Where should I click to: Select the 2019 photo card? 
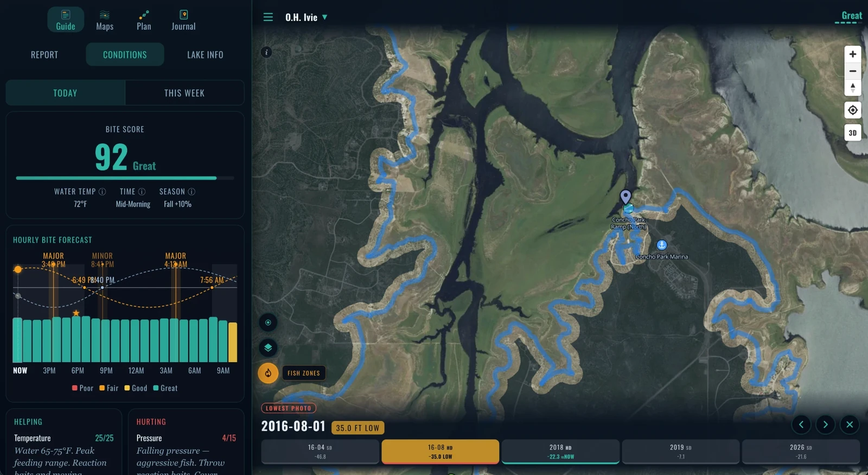pos(681,452)
